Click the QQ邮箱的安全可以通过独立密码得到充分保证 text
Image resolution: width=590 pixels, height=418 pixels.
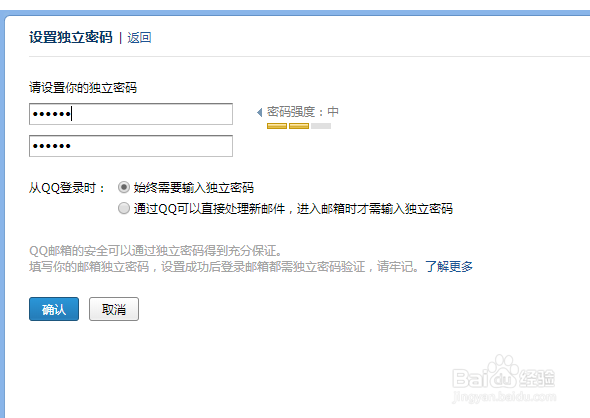(x=155, y=251)
